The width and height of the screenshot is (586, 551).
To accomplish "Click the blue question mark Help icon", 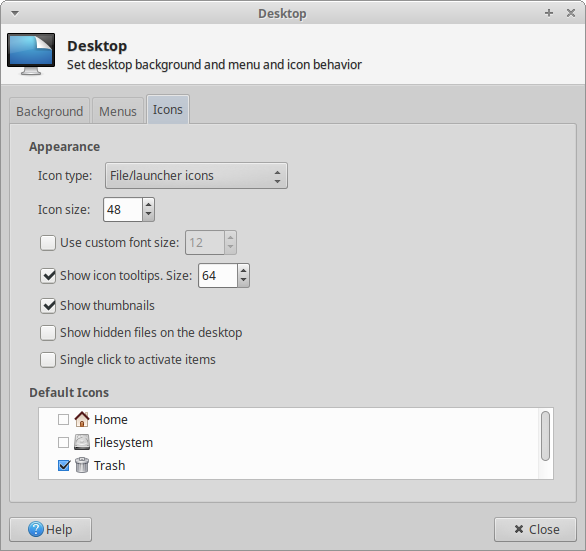I will pos(36,529).
